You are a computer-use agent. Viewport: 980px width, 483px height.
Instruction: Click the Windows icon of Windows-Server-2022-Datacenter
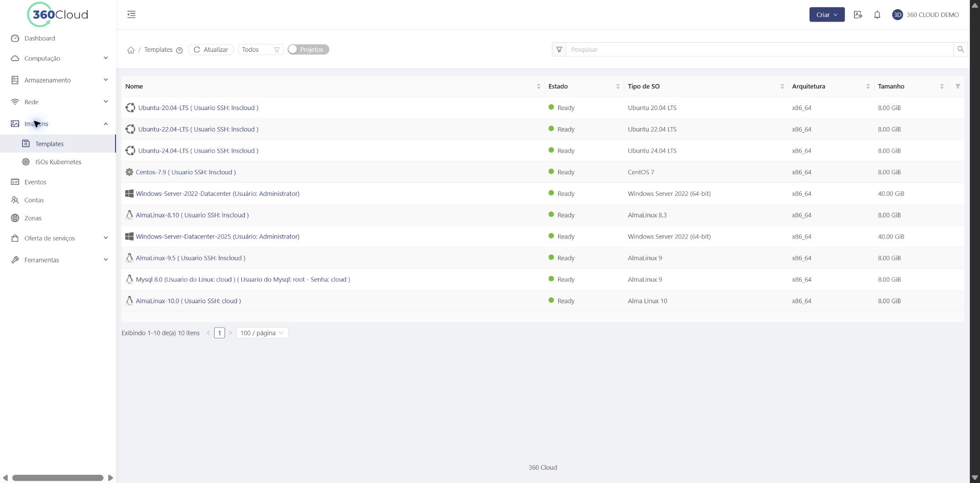click(x=129, y=194)
